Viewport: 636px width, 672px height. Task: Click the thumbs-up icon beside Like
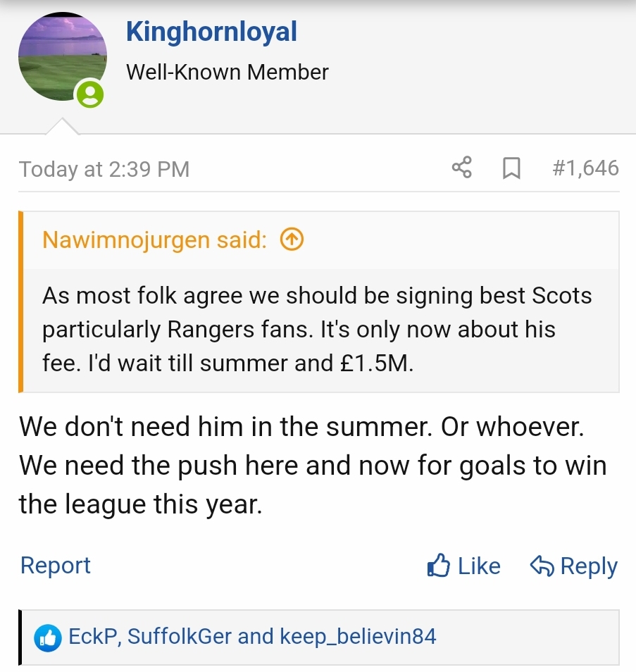[x=439, y=566]
